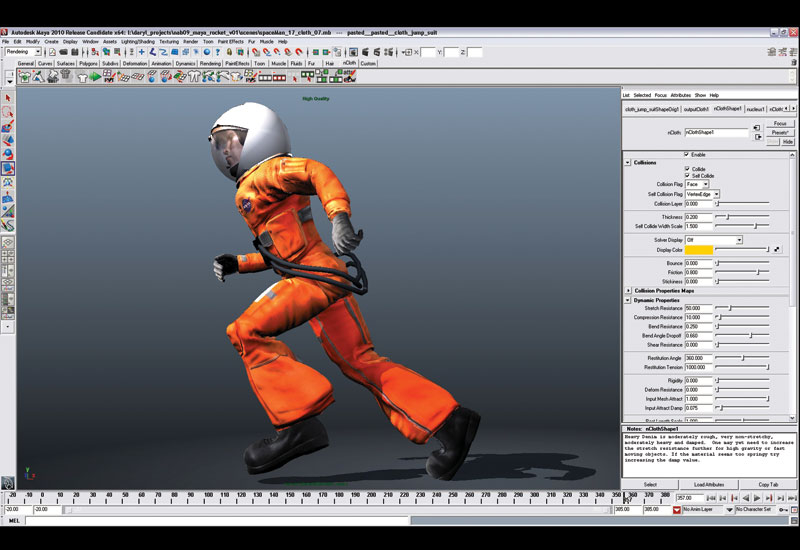Click the Select button at panel bottom
Viewport: 800px width, 550px height.
[x=650, y=484]
